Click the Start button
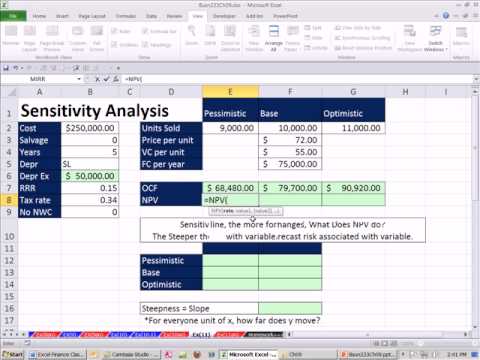The width and height of the screenshot is (480, 360). [x=12, y=354]
